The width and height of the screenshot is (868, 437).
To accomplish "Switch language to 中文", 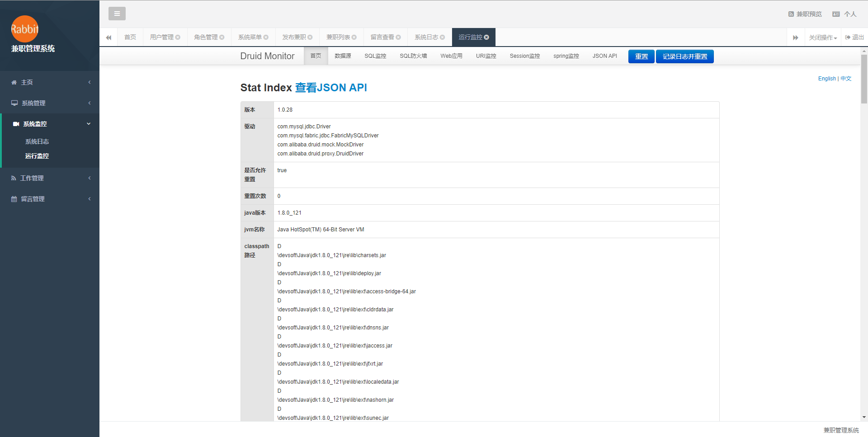I will coord(846,79).
